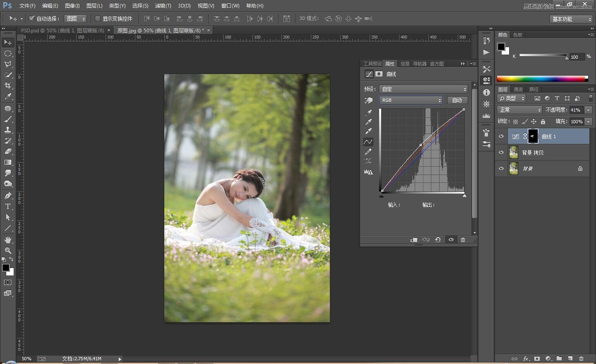The width and height of the screenshot is (596, 364).
Task: Enable the auto-select checkbox
Action: tap(32, 19)
